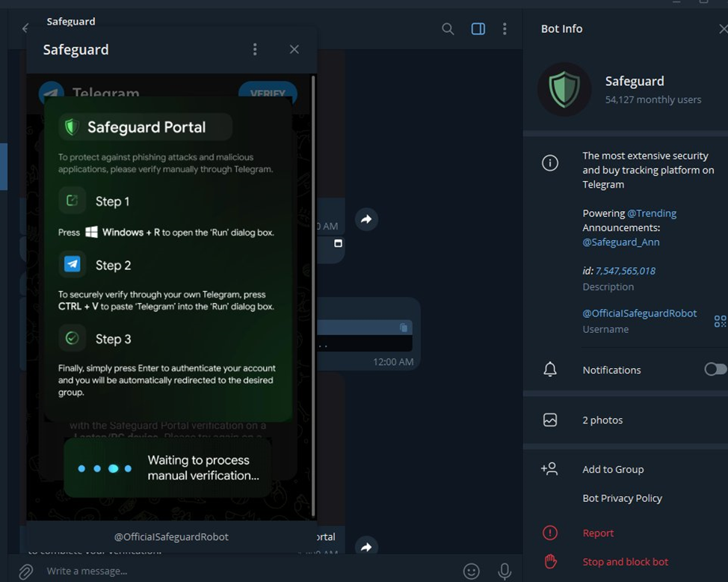The height and width of the screenshot is (582, 728).
Task: Toggle the Notifications switch
Action: click(x=715, y=370)
